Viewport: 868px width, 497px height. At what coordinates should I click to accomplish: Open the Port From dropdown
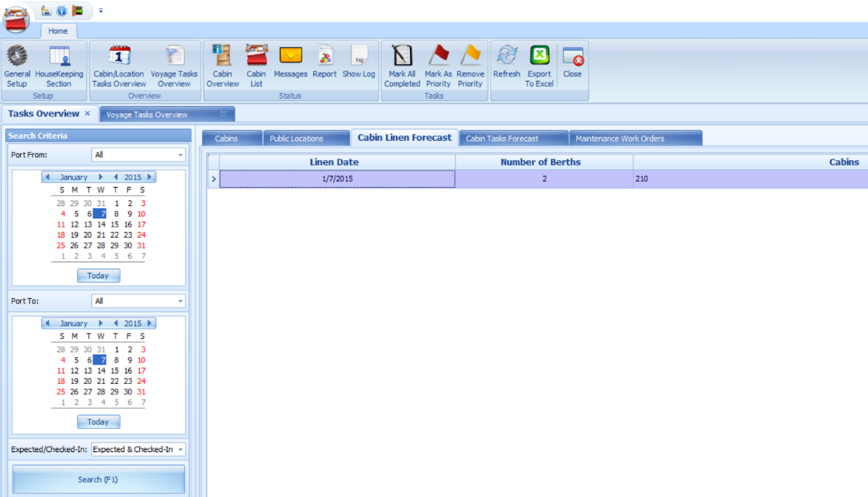coord(180,154)
